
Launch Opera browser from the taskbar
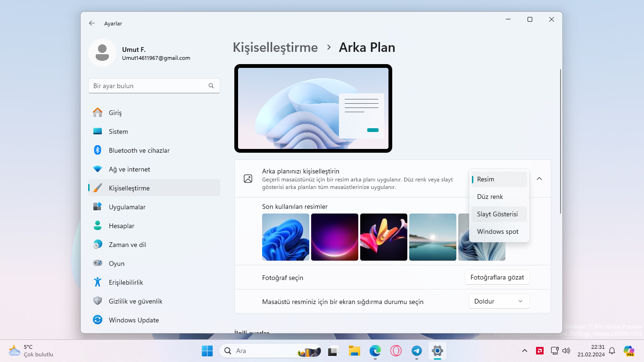(x=396, y=351)
